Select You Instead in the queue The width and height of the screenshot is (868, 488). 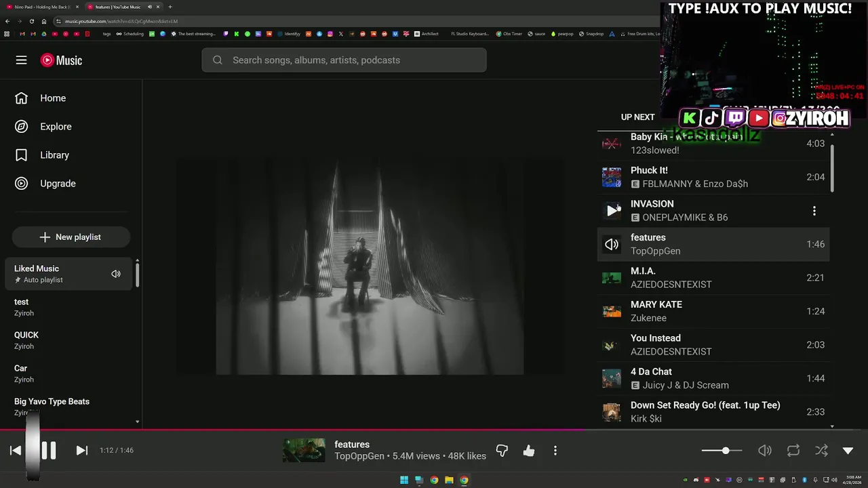point(713,345)
